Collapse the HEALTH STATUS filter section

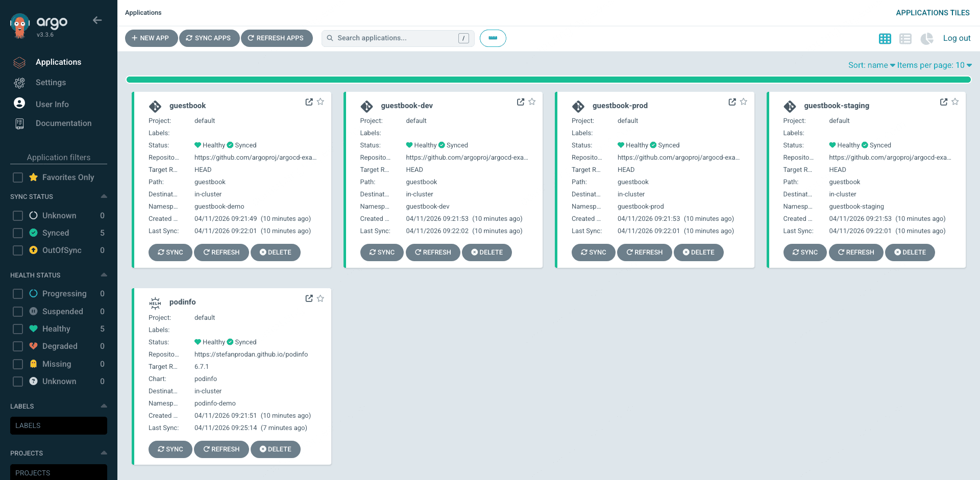[x=104, y=275]
